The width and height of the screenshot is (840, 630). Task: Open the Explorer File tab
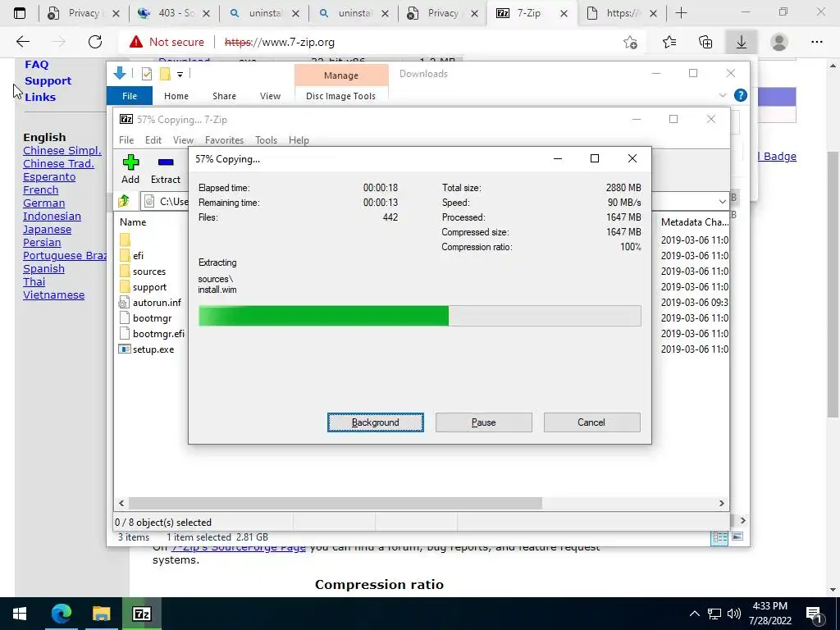[x=130, y=96]
